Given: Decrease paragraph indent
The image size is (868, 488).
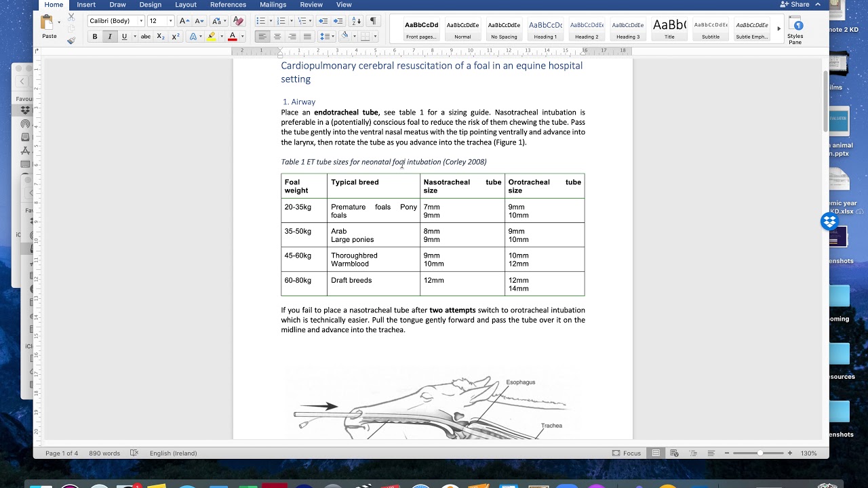Looking at the screenshot, I should 323,21.
